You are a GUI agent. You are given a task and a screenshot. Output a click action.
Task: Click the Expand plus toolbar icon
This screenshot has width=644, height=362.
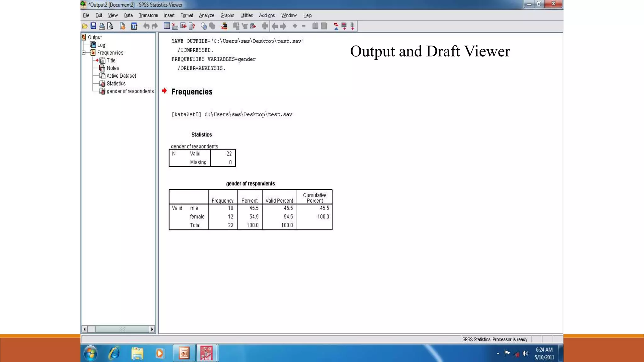(x=295, y=26)
